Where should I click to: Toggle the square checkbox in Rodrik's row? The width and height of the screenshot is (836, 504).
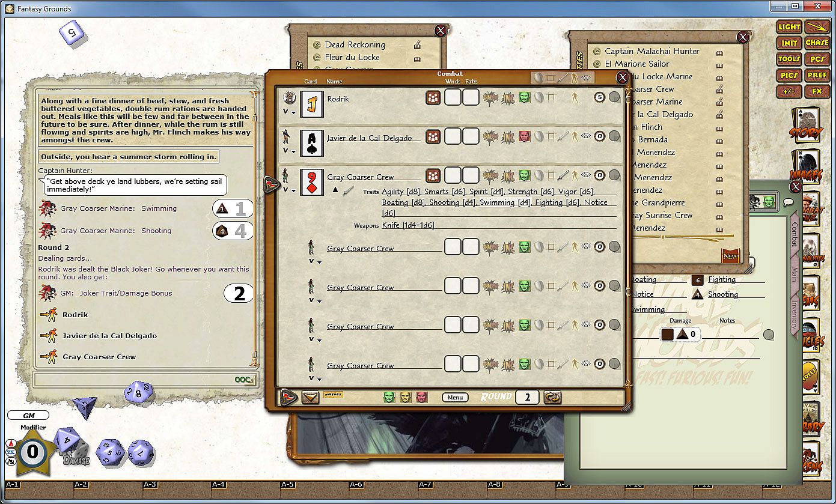click(x=551, y=97)
